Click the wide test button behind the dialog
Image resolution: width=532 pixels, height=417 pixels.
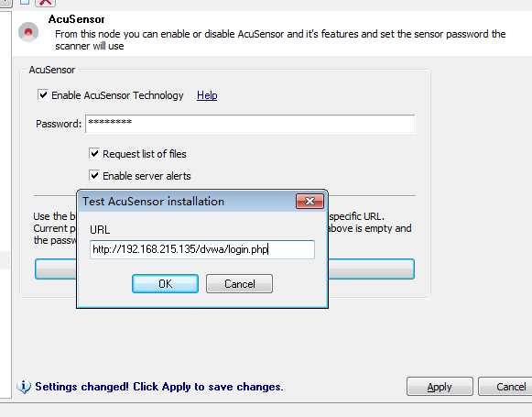tap(371, 269)
